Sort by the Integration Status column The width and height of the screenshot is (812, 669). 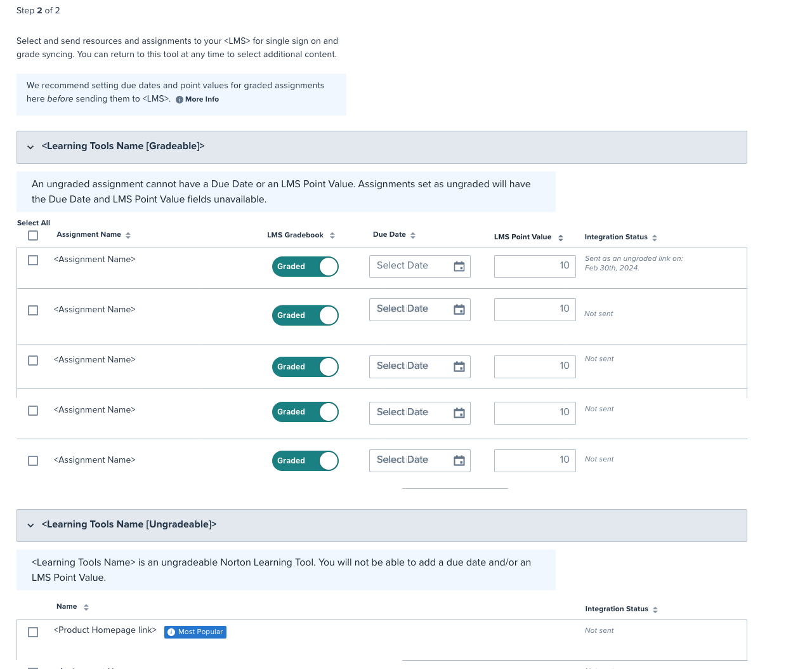pos(656,237)
